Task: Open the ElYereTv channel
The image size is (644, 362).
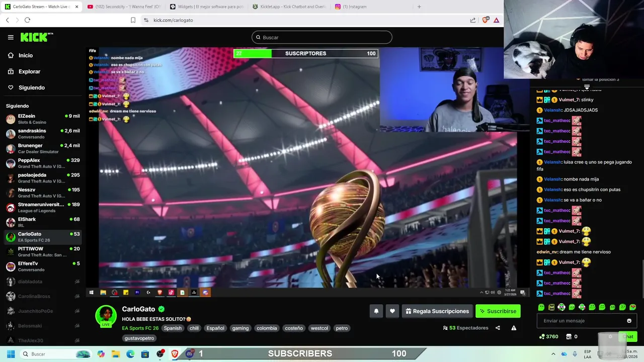Action: click(43, 266)
